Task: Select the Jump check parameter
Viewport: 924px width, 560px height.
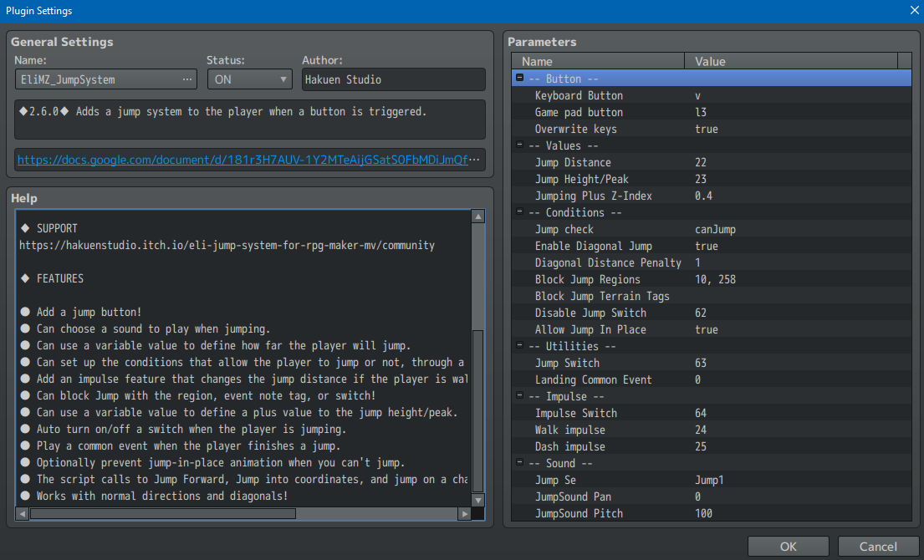Action: tap(712, 229)
